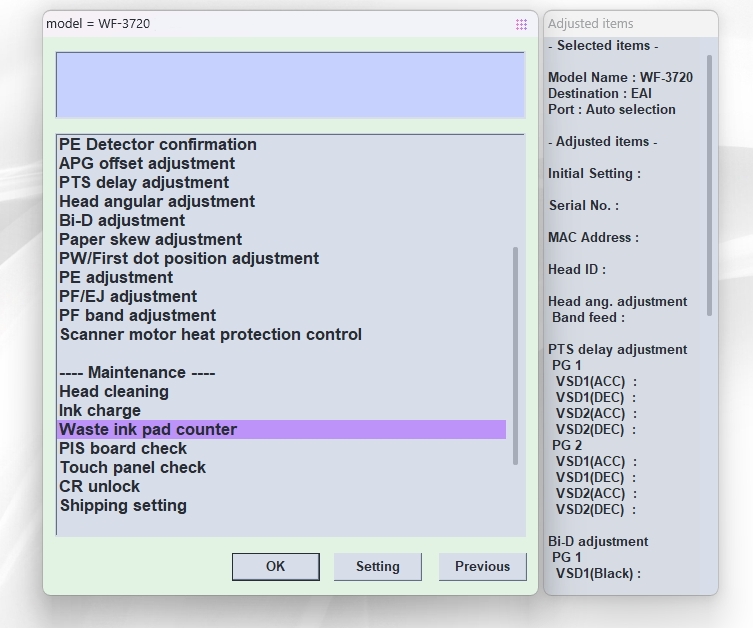Viewport: 753px width, 628px height.
Task: Click Head ang. adjustment in side panel
Action: [x=618, y=302]
